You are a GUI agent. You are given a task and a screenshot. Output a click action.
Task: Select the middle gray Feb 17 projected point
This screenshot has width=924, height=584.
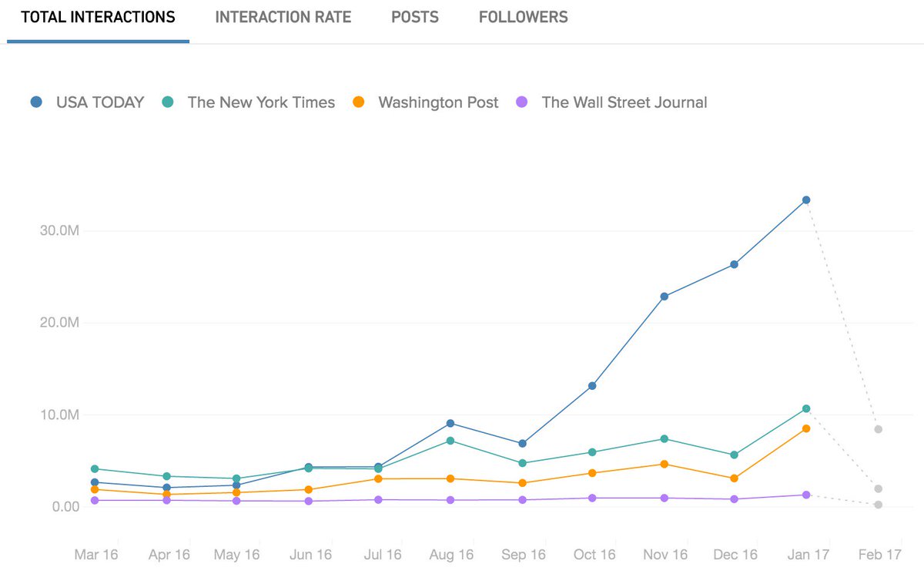pyautogui.click(x=878, y=488)
